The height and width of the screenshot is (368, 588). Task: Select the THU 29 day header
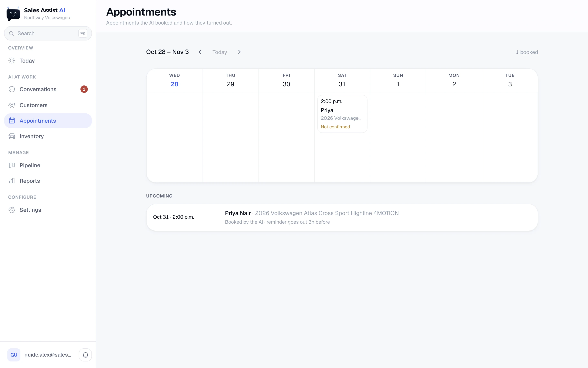[x=231, y=80]
